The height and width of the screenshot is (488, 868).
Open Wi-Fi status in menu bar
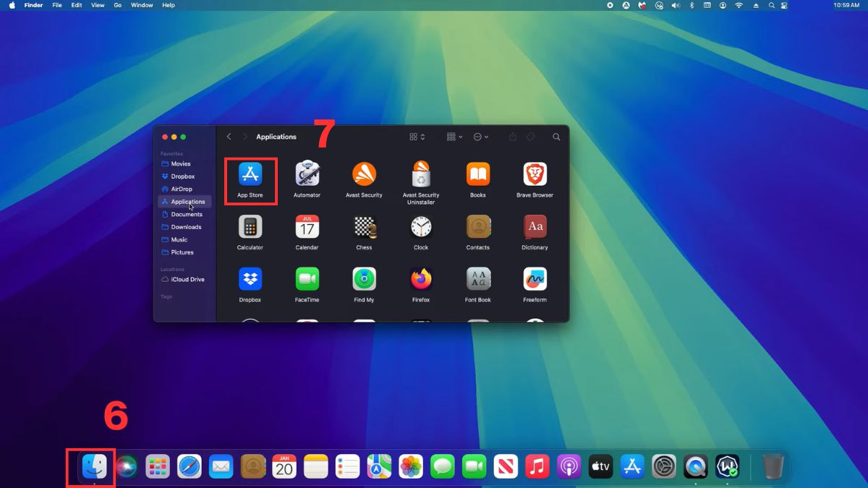(739, 5)
